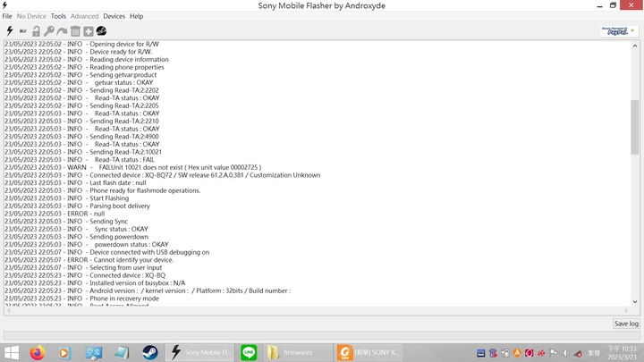
Task: Click the Bluetooth device tray icon
Action: pos(493,353)
